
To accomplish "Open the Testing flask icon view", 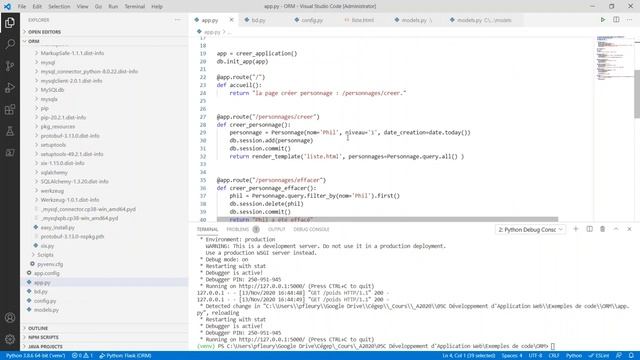I will (x=10, y=131).
